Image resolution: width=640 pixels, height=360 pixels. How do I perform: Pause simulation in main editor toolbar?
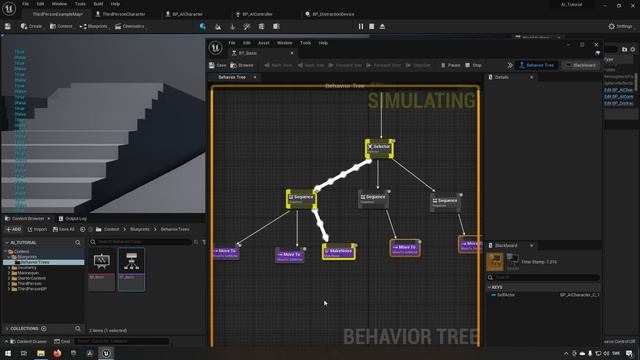tap(361, 27)
